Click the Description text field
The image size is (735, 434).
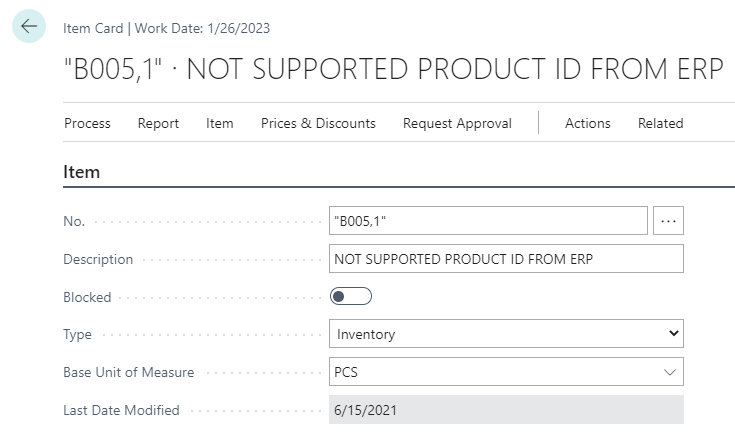pos(506,259)
